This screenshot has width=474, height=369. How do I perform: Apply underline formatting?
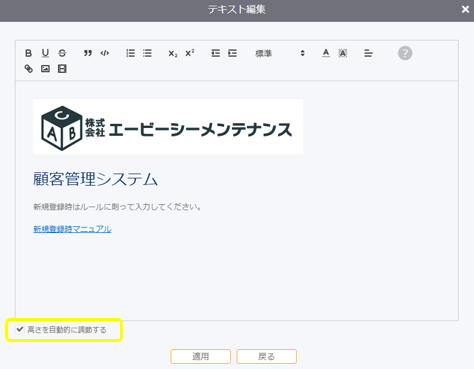coord(45,53)
